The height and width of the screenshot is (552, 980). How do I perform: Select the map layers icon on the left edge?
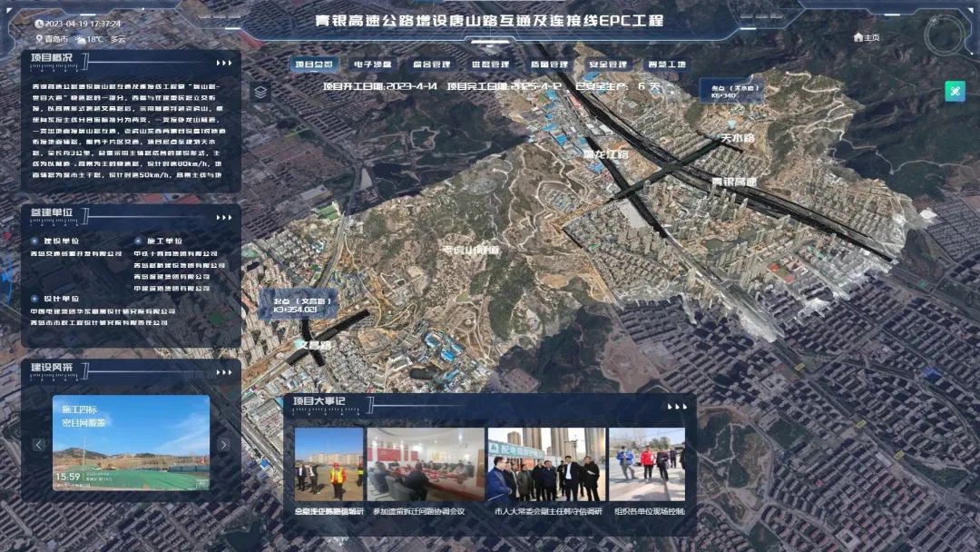(x=262, y=91)
